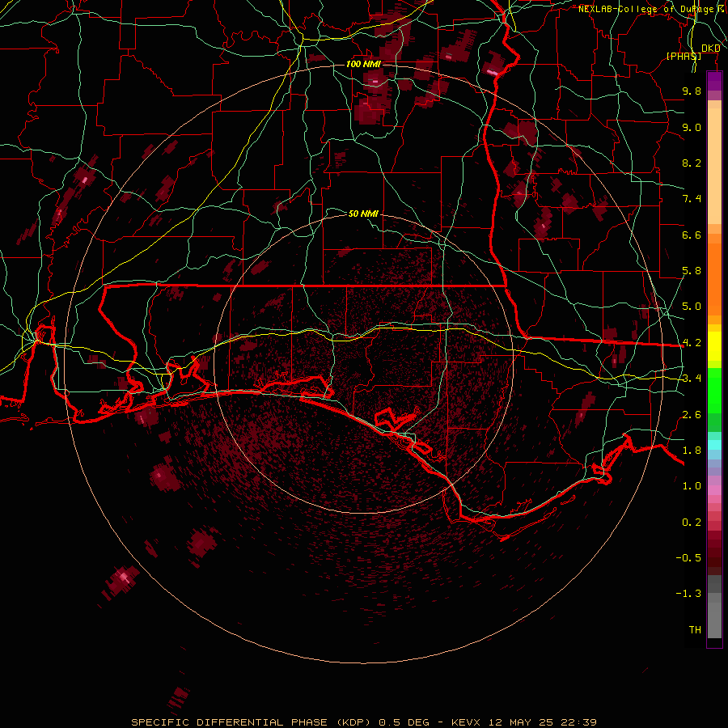Click the 1.8 scale label
The height and width of the screenshot is (728, 728).
(692, 451)
